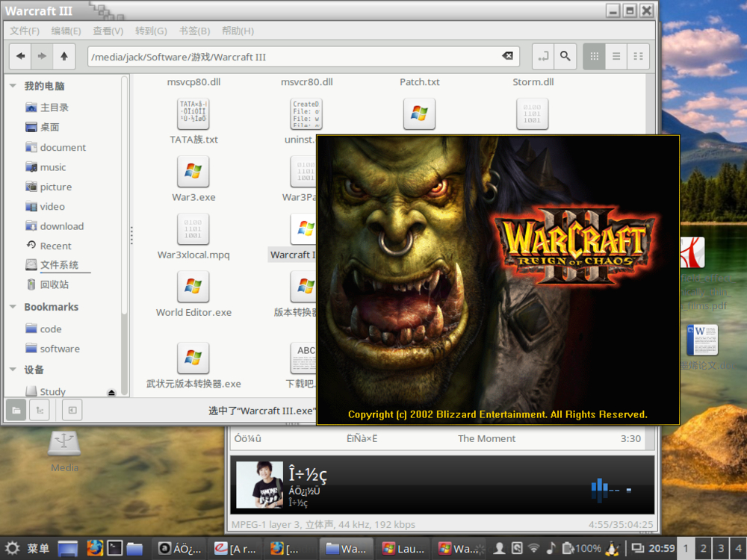Viewport: 747px width, 560px height.
Task: Select 武状元版本转换器.exe file icon
Action: coord(193,358)
